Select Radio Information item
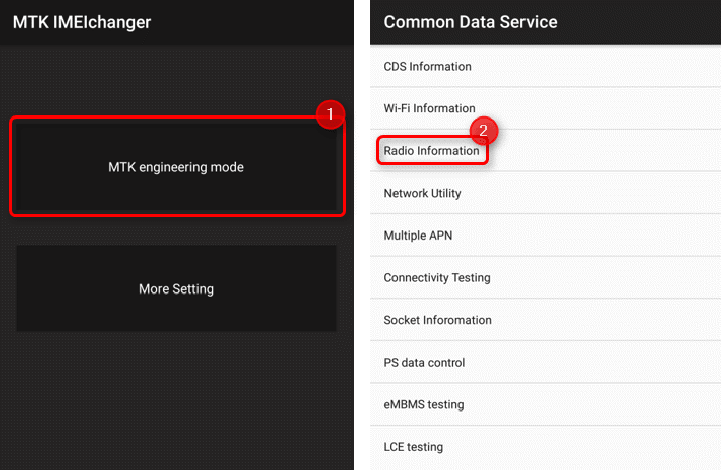This screenshot has height=470, width=721. pos(431,151)
